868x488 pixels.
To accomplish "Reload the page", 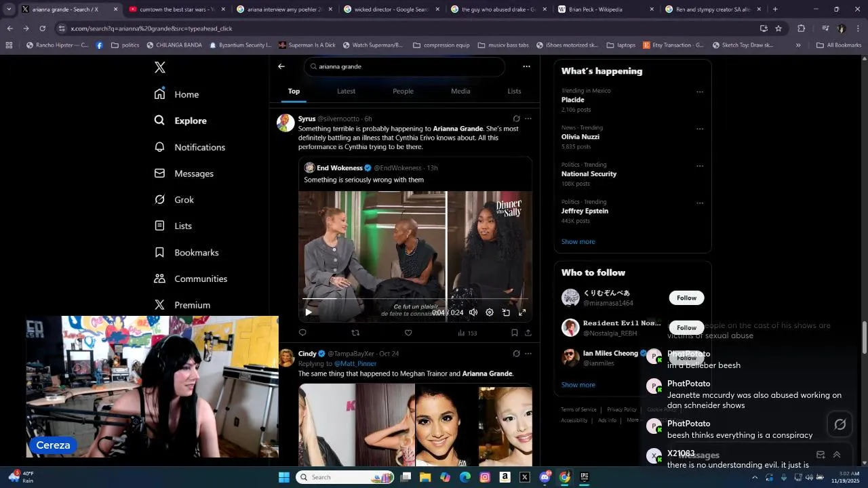I will pos(42,28).
